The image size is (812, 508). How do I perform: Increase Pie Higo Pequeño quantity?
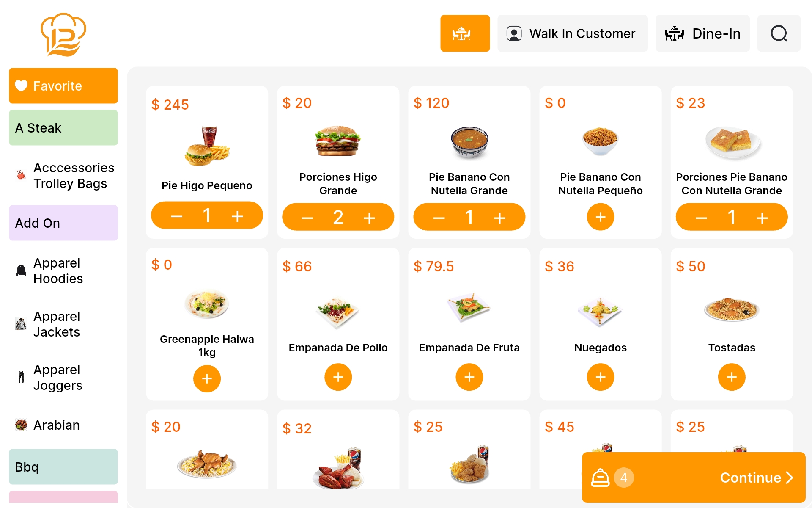point(237,216)
